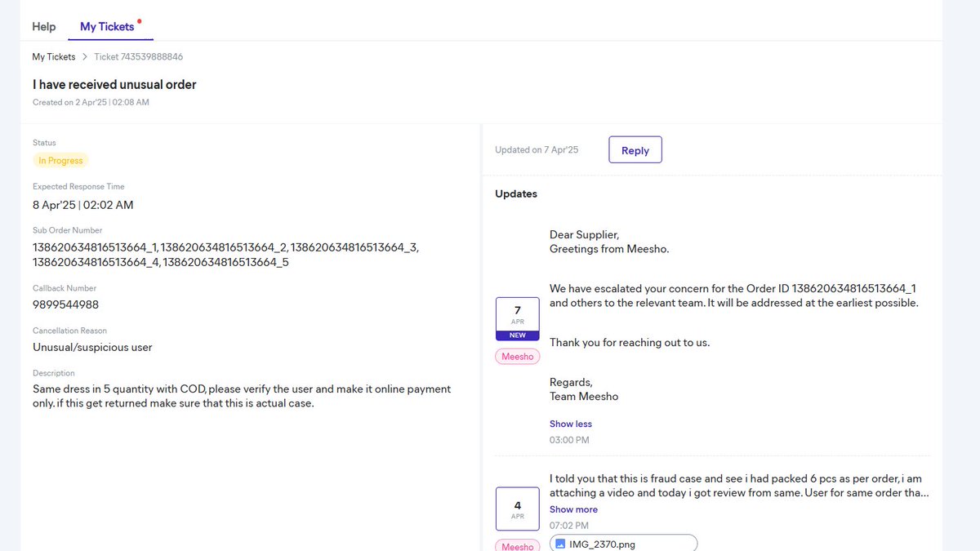Click the Meesho tag under 7 Apr
The image size is (980, 551).
[518, 357]
